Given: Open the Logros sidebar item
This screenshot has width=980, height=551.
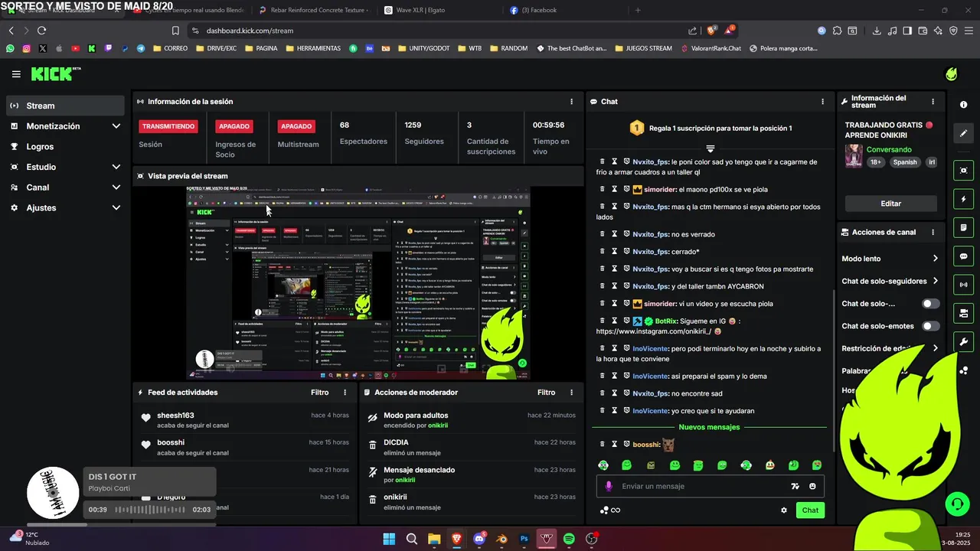Looking at the screenshot, I should (x=65, y=146).
